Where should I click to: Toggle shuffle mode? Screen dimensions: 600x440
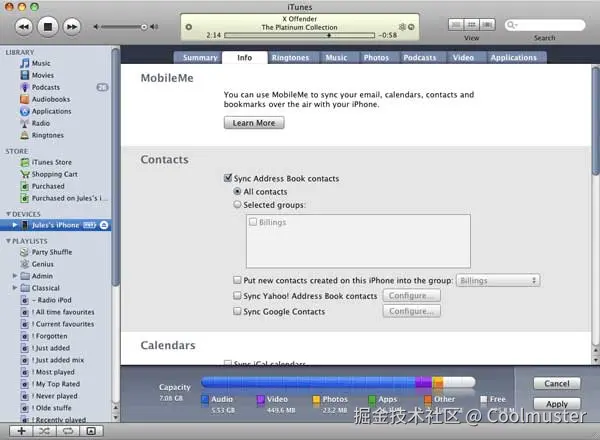44,431
